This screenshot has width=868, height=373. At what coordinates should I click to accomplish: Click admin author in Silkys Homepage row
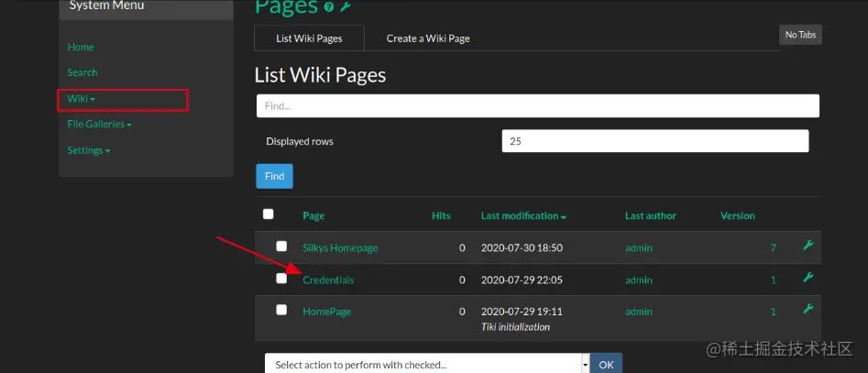point(639,247)
